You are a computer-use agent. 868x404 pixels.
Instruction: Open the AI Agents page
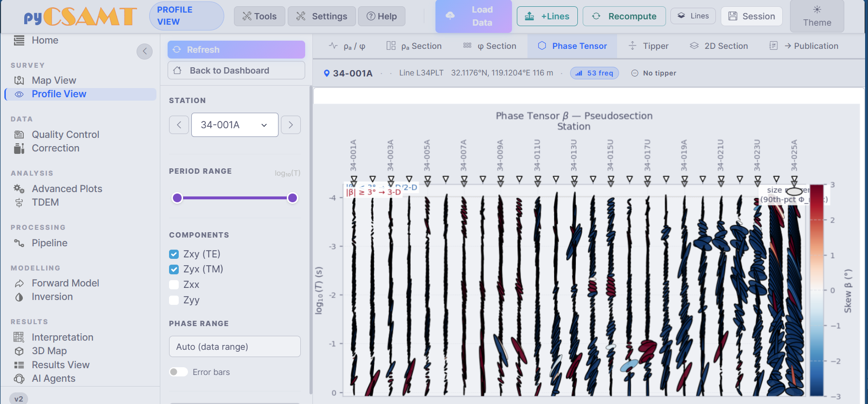click(x=53, y=378)
